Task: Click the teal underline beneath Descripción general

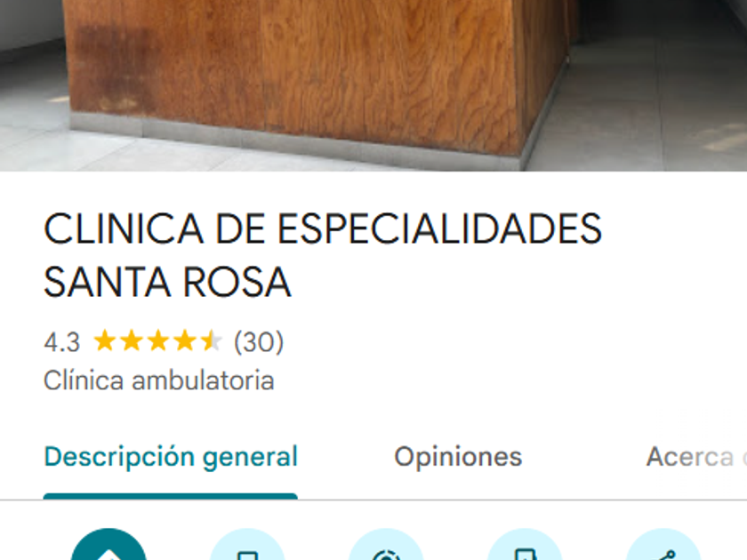Action: click(x=171, y=496)
